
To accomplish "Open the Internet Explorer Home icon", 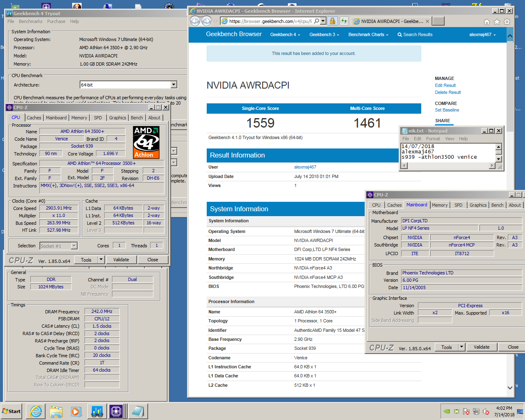I will [486, 22].
